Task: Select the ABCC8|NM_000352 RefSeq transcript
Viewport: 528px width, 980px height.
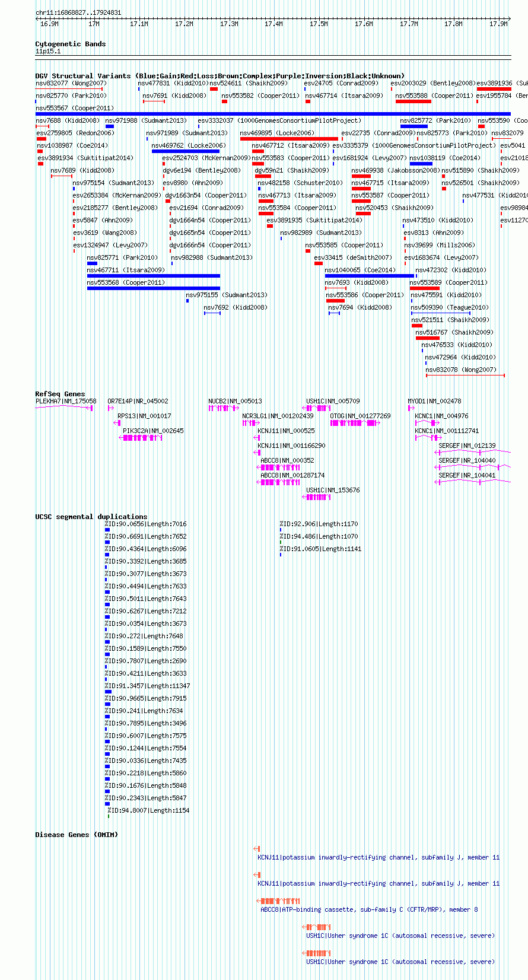Action: pyautogui.click(x=287, y=460)
